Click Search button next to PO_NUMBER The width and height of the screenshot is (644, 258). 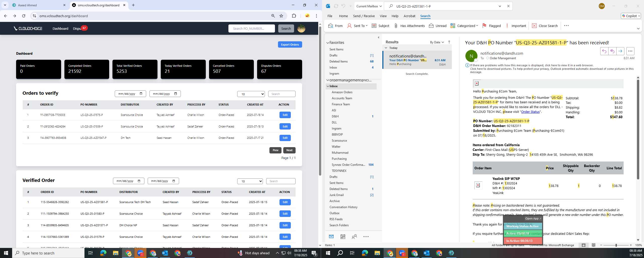click(x=286, y=28)
